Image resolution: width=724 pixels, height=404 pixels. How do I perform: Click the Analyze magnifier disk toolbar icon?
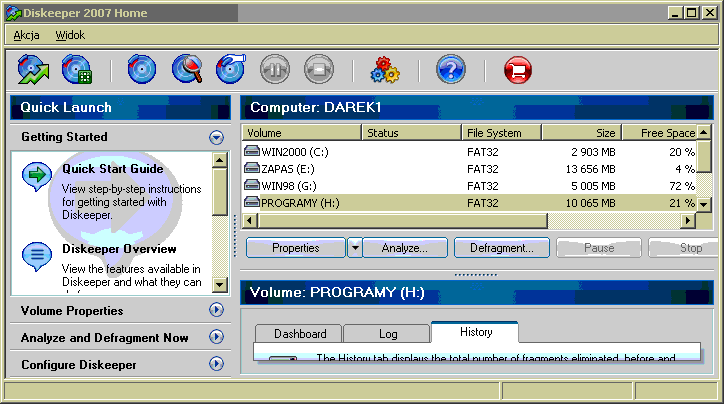(x=187, y=70)
